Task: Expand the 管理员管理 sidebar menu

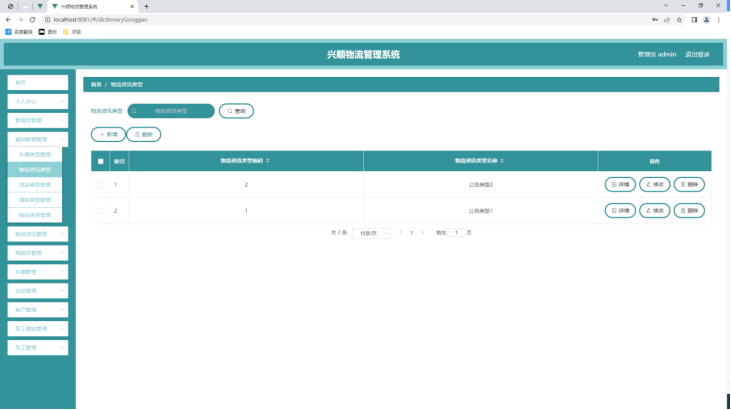Action: [38, 120]
